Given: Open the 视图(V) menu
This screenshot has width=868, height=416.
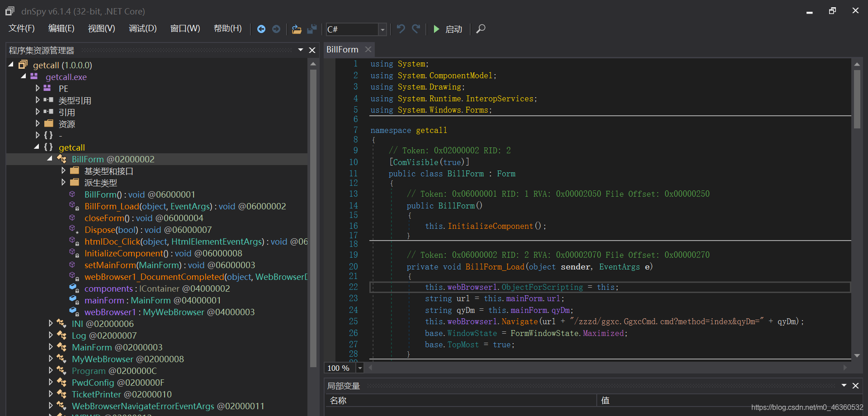Looking at the screenshot, I should pos(101,29).
